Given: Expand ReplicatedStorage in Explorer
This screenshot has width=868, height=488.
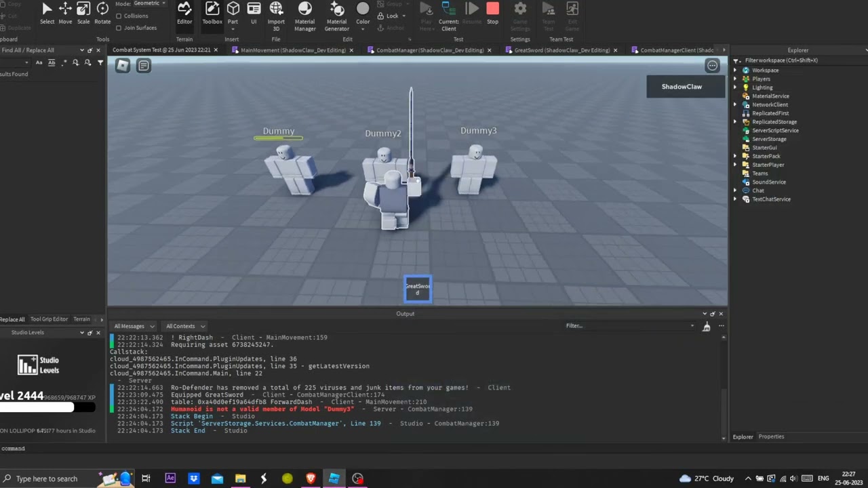Looking at the screenshot, I should click(736, 122).
